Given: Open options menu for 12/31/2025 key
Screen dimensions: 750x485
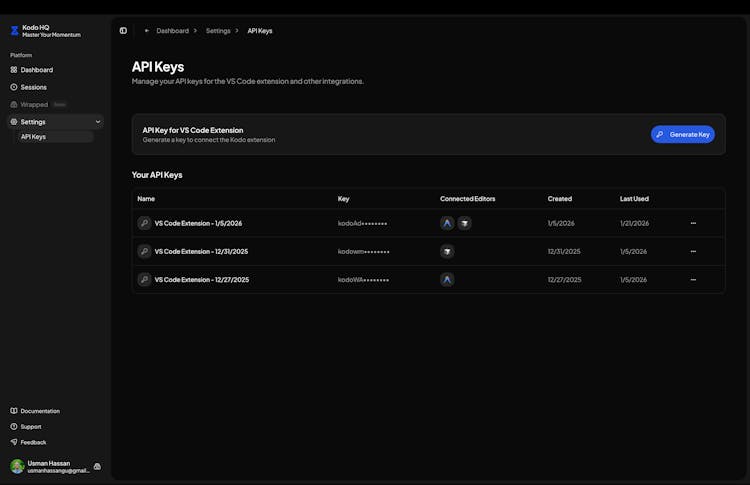Looking at the screenshot, I should (693, 251).
